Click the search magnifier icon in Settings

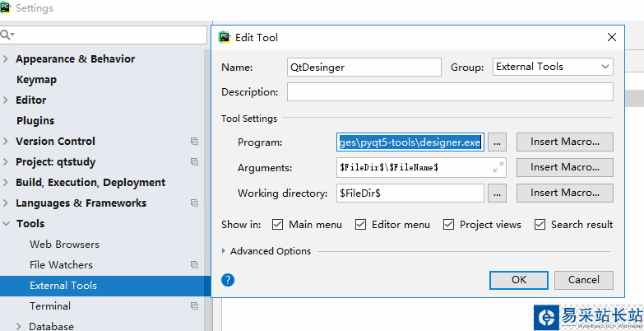coord(7,35)
